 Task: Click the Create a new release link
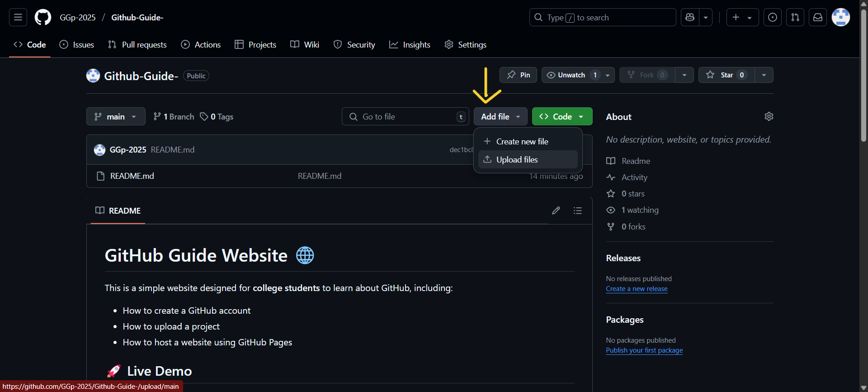(637, 289)
